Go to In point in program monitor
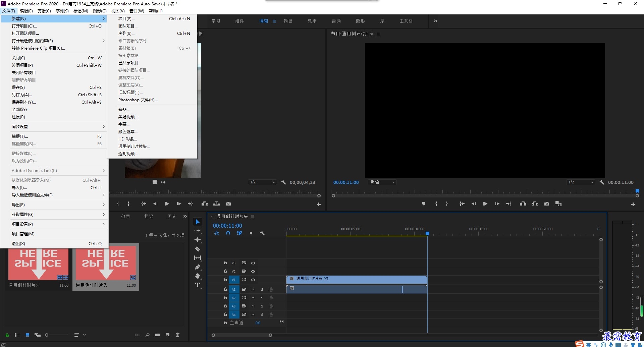This screenshot has height=347, width=644. click(x=462, y=204)
